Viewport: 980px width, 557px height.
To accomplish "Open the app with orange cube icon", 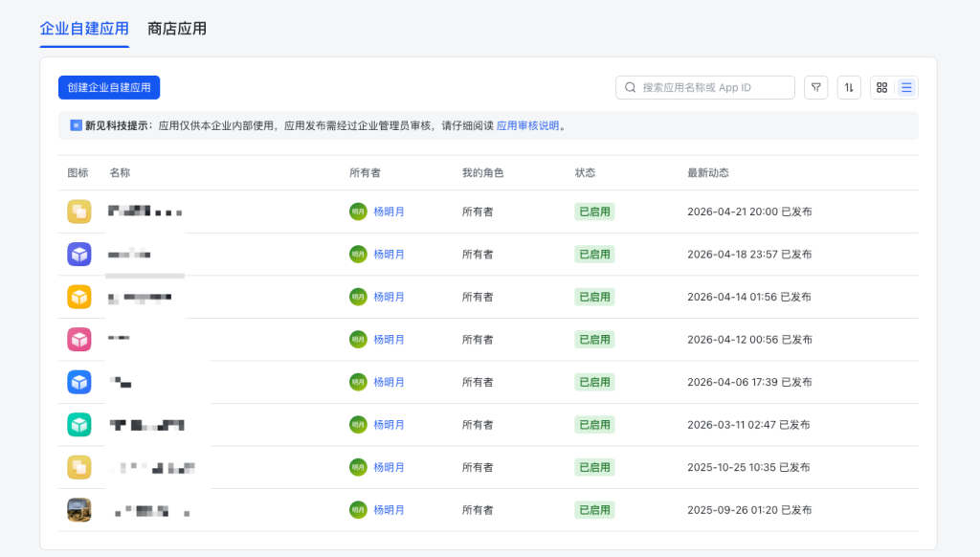I will tap(79, 297).
